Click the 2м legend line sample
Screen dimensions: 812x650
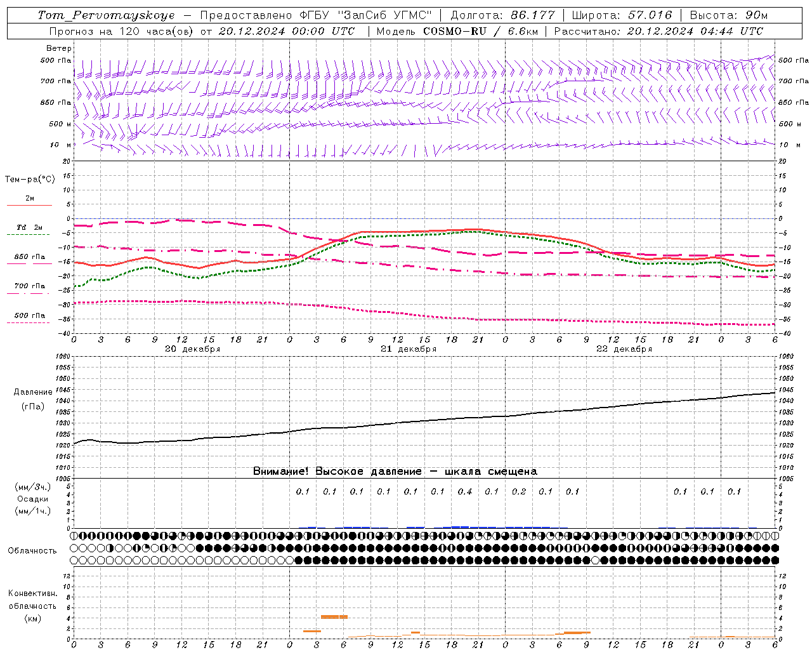[x=29, y=206]
